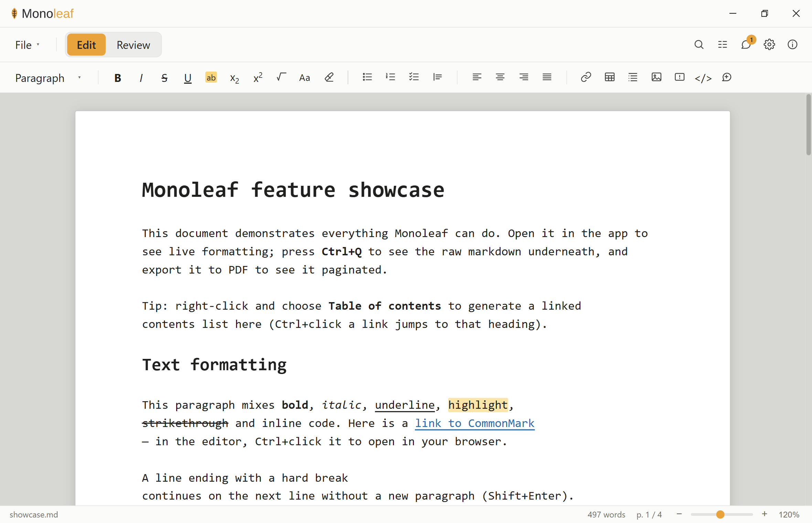Click the zoom slider handle
812x523 pixels.
pyautogui.click(x=720, y=514)
